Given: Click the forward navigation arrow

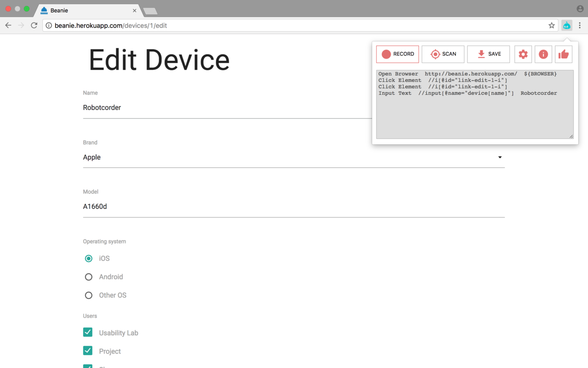Looking at the screenshot, I should (x=21, y=25).
